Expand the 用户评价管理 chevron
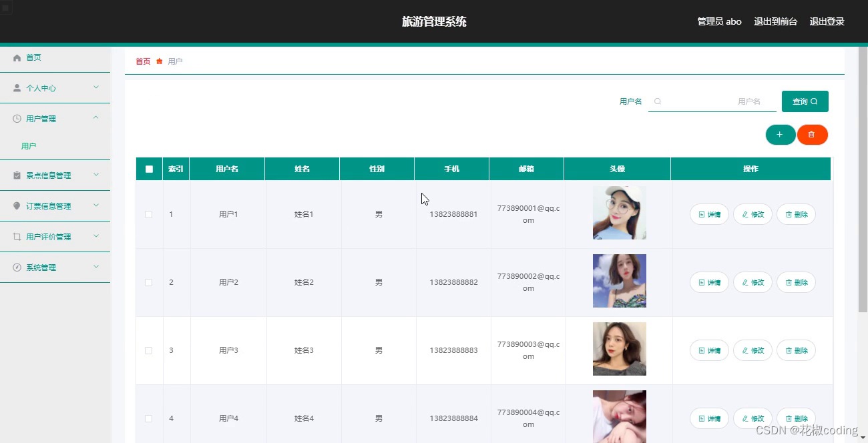This screenshot has width=868, height=443. [x=96, y=236]
